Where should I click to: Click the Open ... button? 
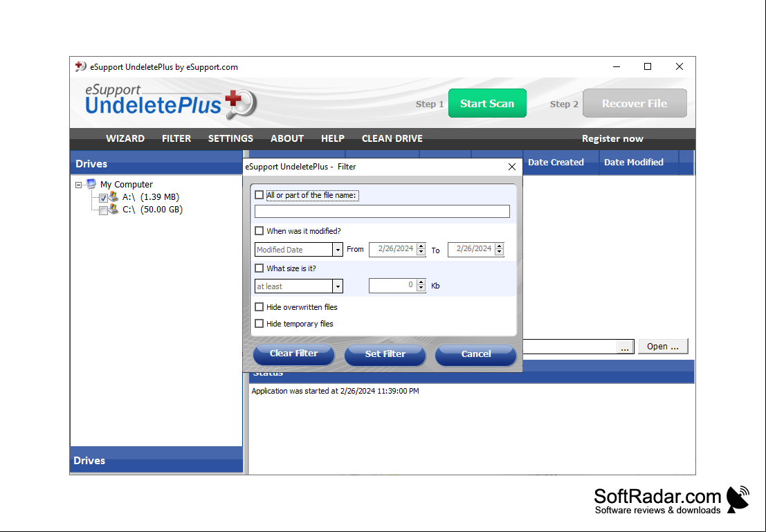pyautogui.click(x=663, y=347)
